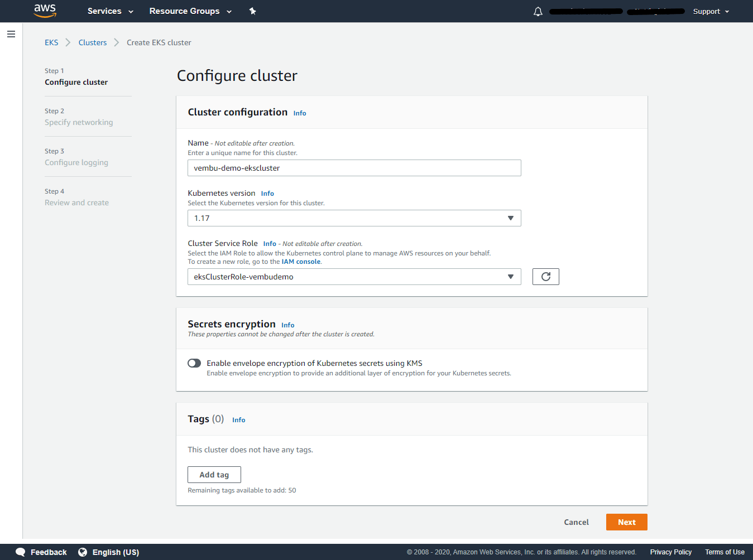The height and width of the screenshot is (560, 753).
Task: Go to Step 3 Configure logging
Action: click(x=76, y=162)
